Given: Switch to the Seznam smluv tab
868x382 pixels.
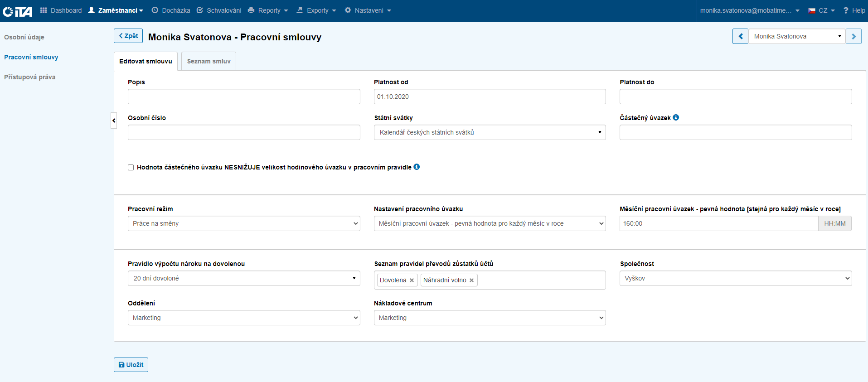Looking at the screenshot, I should point(209,61).
